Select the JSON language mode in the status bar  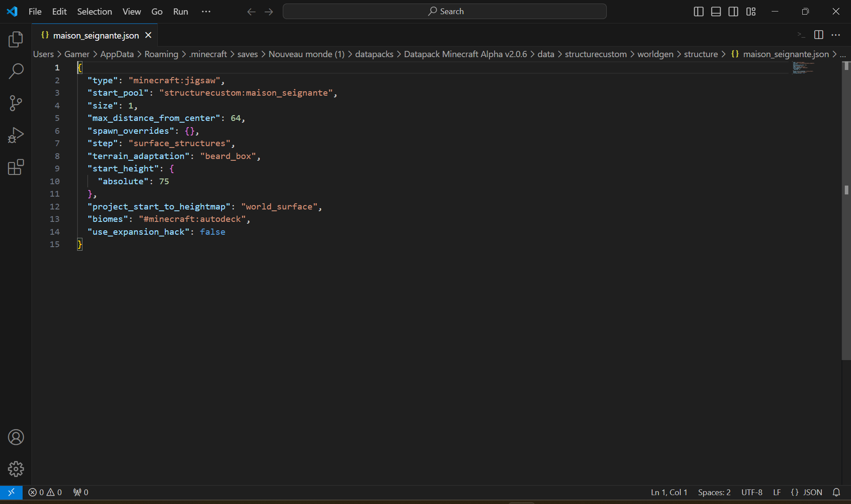click(807, 492)
